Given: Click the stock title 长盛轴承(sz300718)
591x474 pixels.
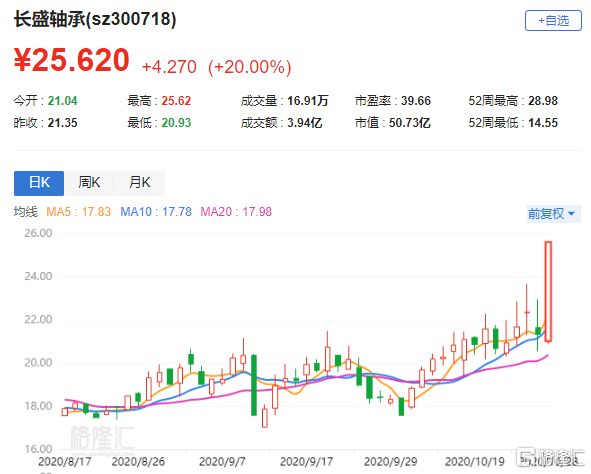Looking at the screenshot, I should pyautogui.click(x=95, y=19).
